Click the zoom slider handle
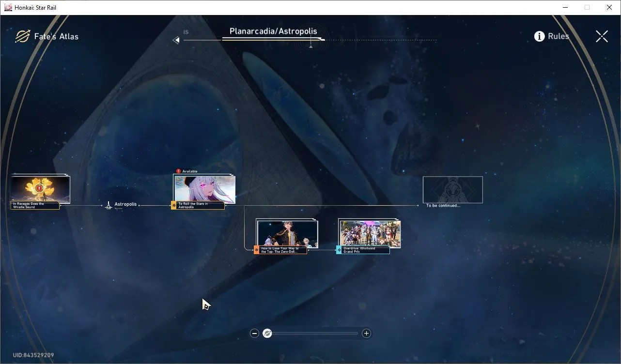The width and height of the screenshot is (621, 364). click(x=267, y=333)
